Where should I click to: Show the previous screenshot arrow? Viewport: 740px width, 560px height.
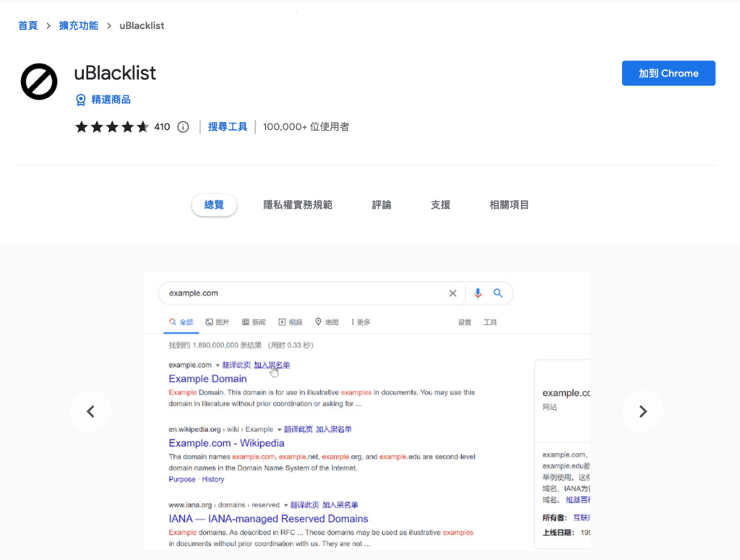(x=90, y=411)
